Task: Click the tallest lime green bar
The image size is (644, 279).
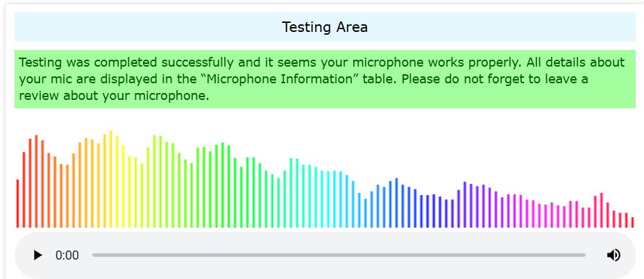Action: (154, 181)
